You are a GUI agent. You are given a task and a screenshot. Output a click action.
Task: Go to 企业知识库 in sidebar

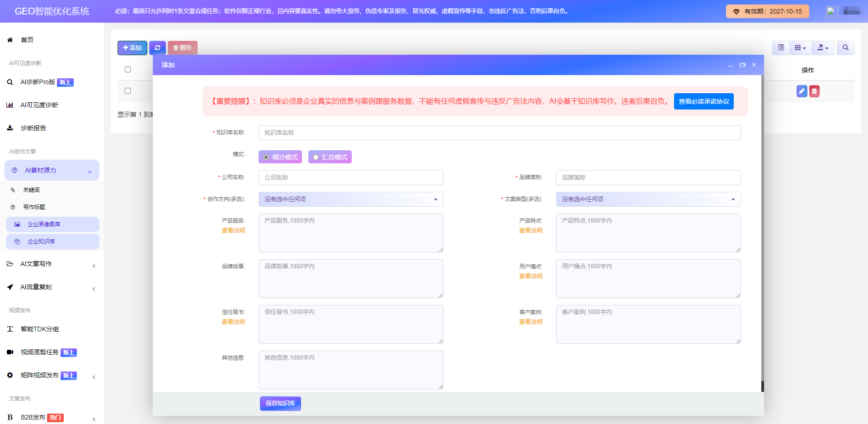click(52, 242)
